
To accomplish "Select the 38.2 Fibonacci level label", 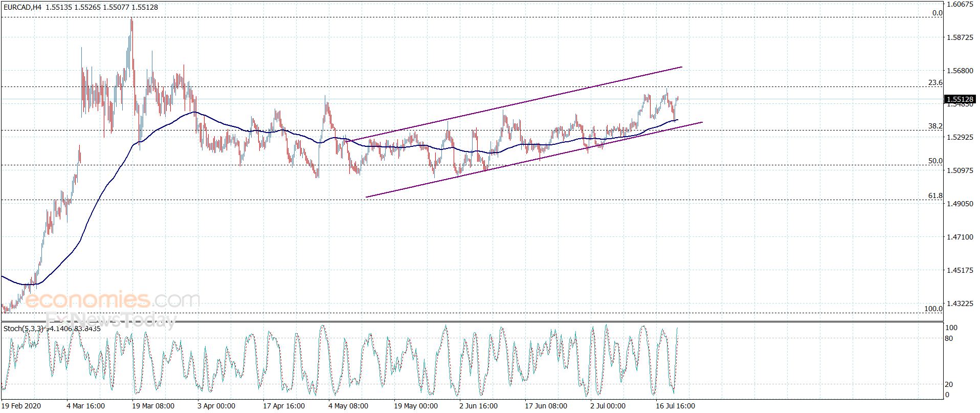I will (x=935, y=126).
